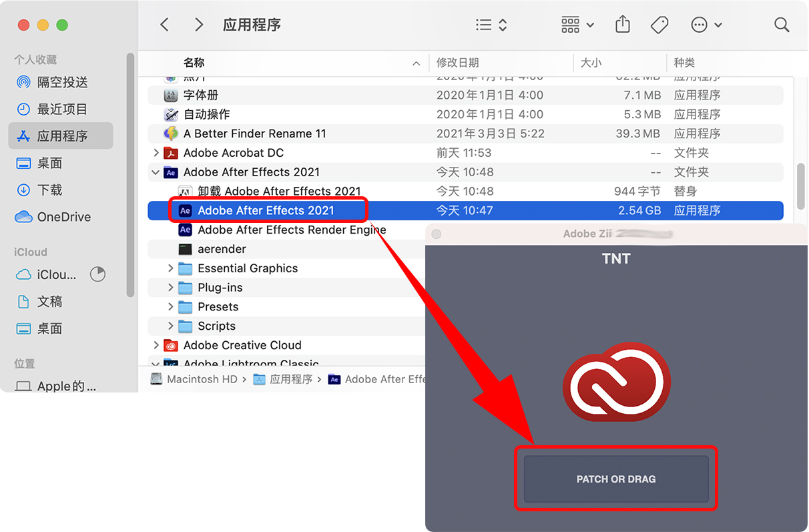The image size is (809, 532).
Task: Open 文稿 in the sidebar
Action: 61,302
